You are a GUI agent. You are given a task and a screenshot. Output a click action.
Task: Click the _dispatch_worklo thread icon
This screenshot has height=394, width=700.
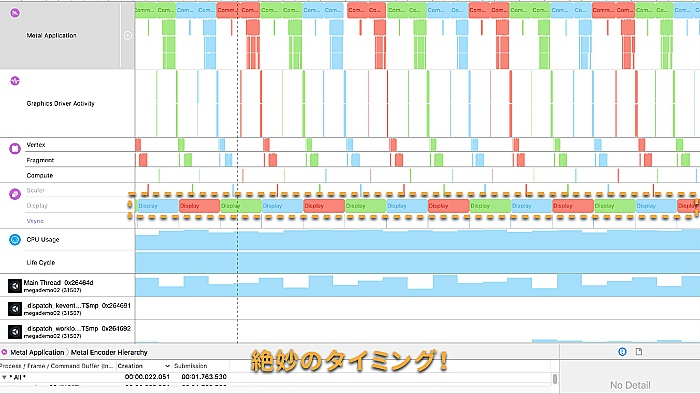click(15, 332)
